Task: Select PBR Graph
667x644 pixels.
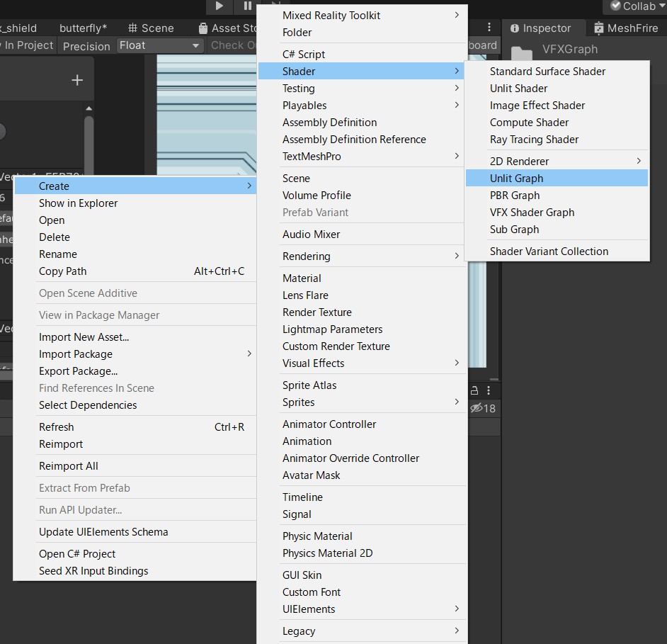Action: click(x=557, y=196)
